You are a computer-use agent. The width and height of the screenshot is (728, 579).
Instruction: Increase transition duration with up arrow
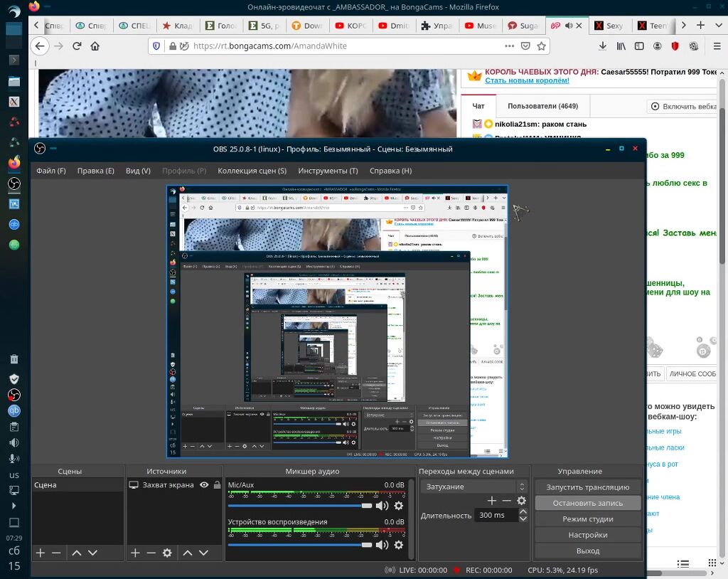tap(523, 511)
